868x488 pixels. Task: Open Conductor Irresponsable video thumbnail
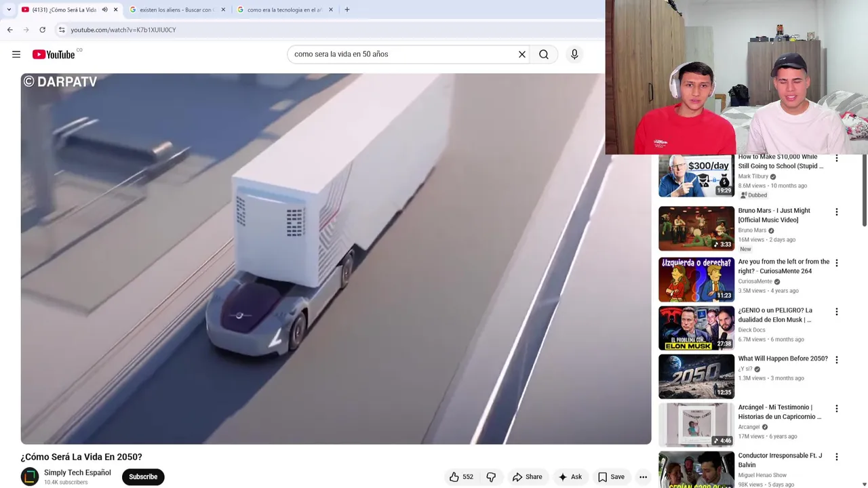(696, 470)
